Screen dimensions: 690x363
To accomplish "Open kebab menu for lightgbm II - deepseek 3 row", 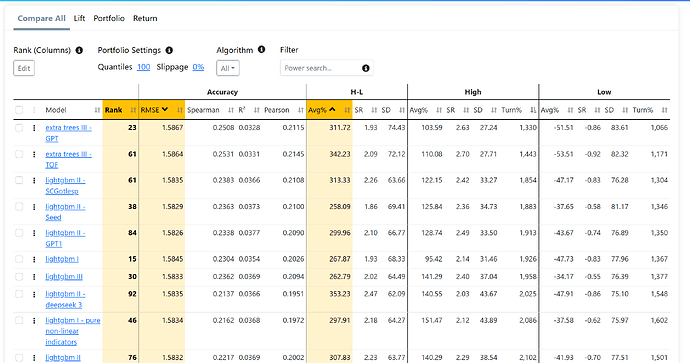I will [x=34, y=294].
